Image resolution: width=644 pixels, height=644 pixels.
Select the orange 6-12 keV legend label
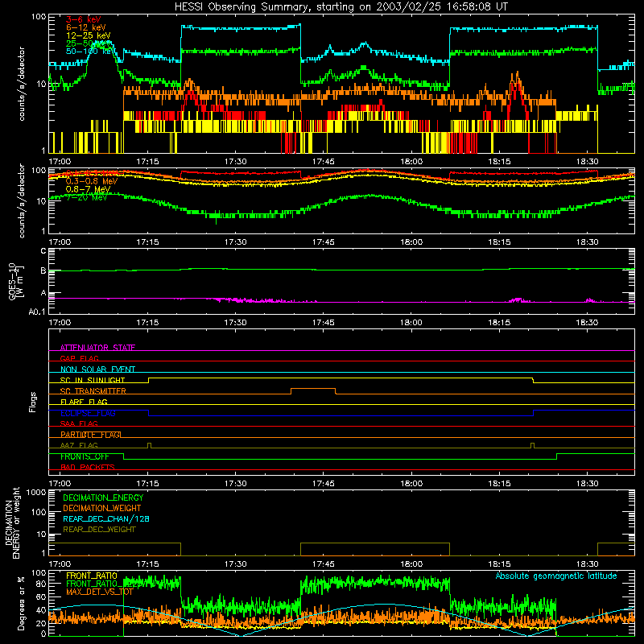pyautogui.click(x=85, y=27)
